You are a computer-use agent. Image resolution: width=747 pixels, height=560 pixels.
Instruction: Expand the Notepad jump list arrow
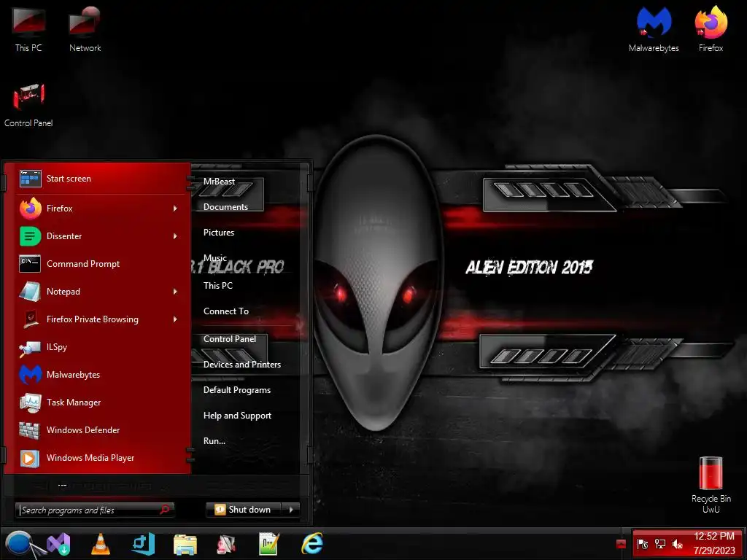[x=175, y=292]
